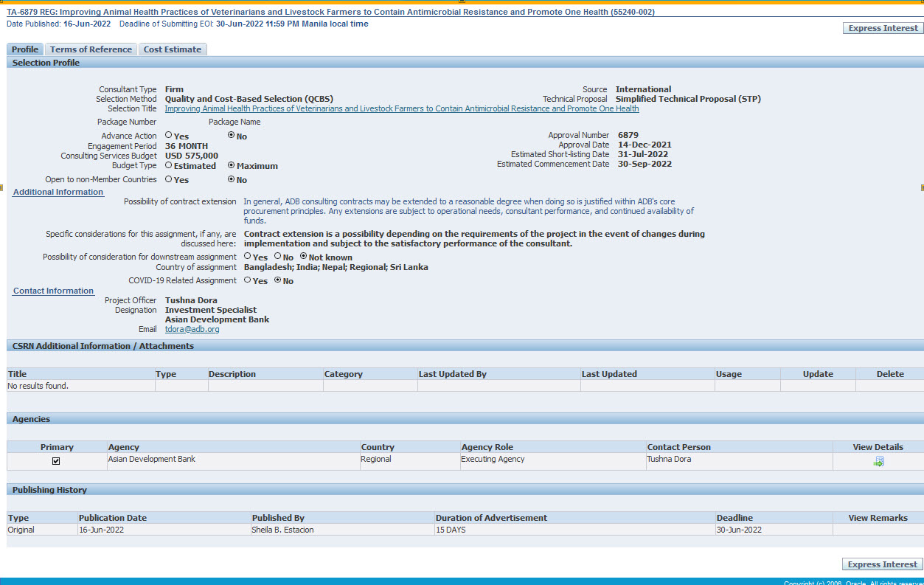
Task: Select the Profile tab
Action: tap(25, 49)
